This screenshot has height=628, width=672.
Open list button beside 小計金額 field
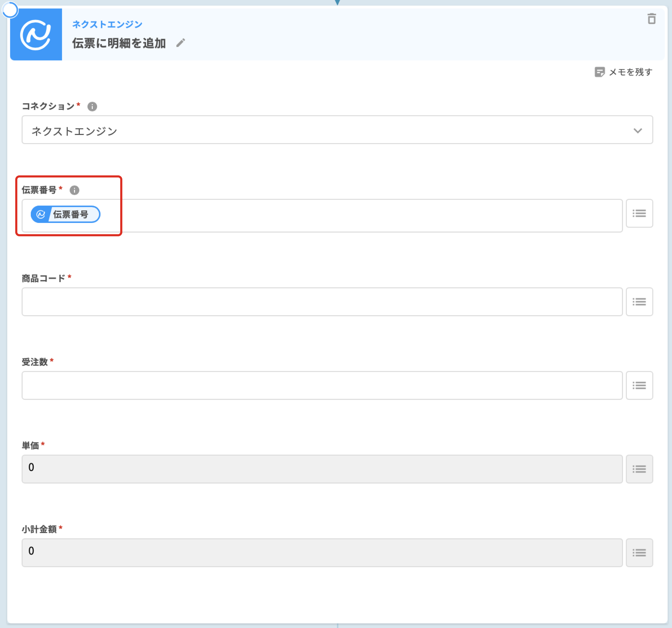point(639,552)
